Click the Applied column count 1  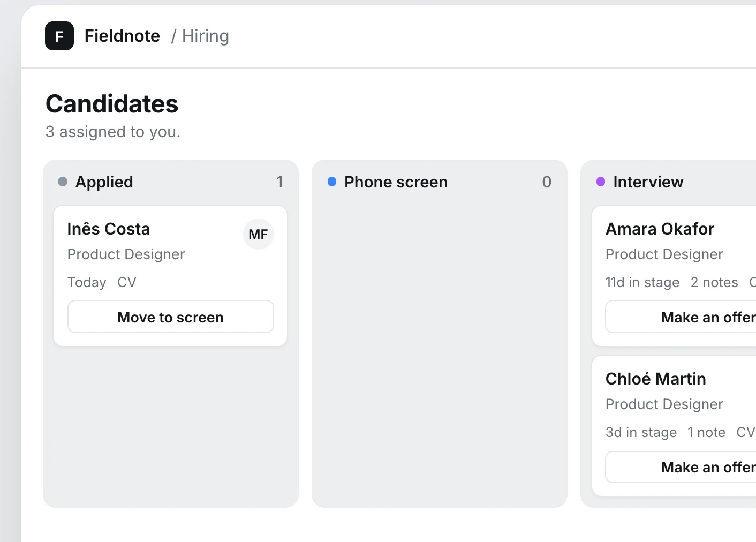pos(279,182)
